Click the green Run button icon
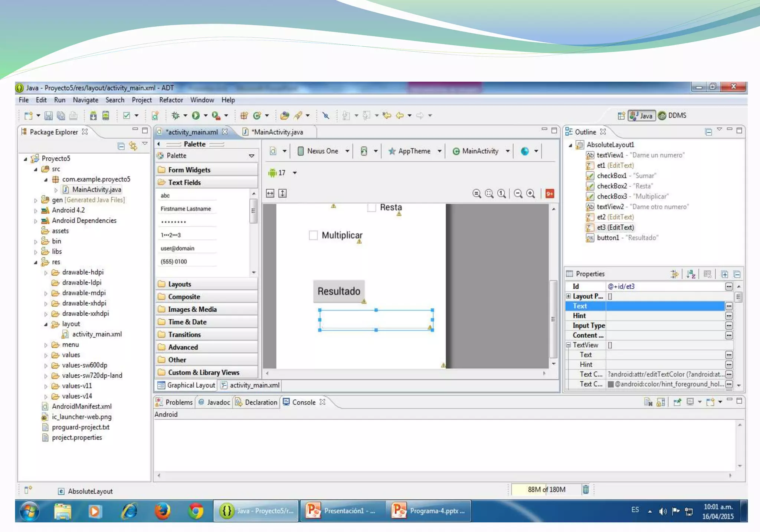 point(196,116)
